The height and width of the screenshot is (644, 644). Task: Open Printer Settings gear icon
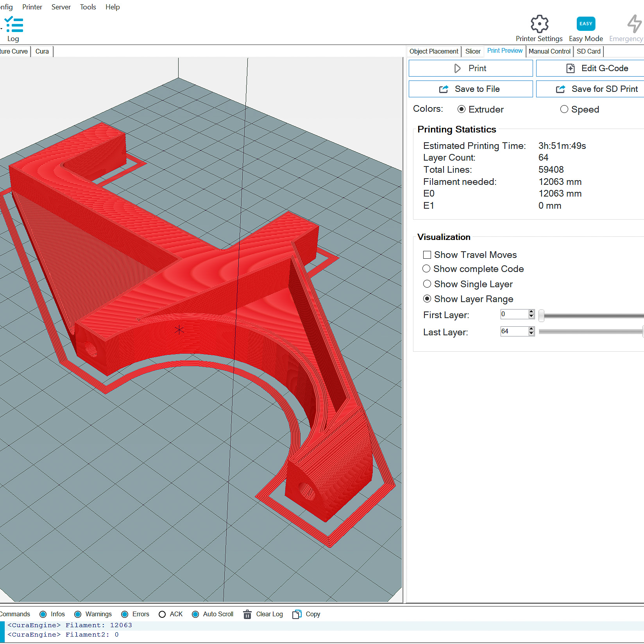click(539, 24)
